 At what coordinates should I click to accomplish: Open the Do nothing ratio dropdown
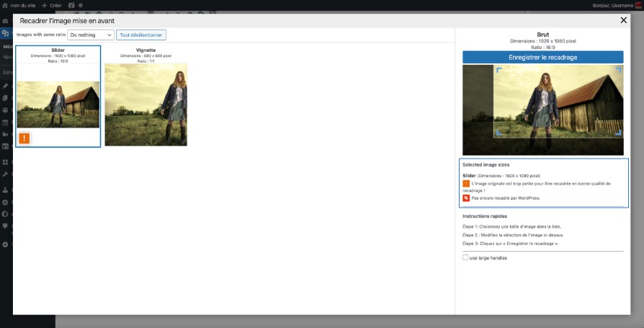pyautogui.click(x=91, y=35)
